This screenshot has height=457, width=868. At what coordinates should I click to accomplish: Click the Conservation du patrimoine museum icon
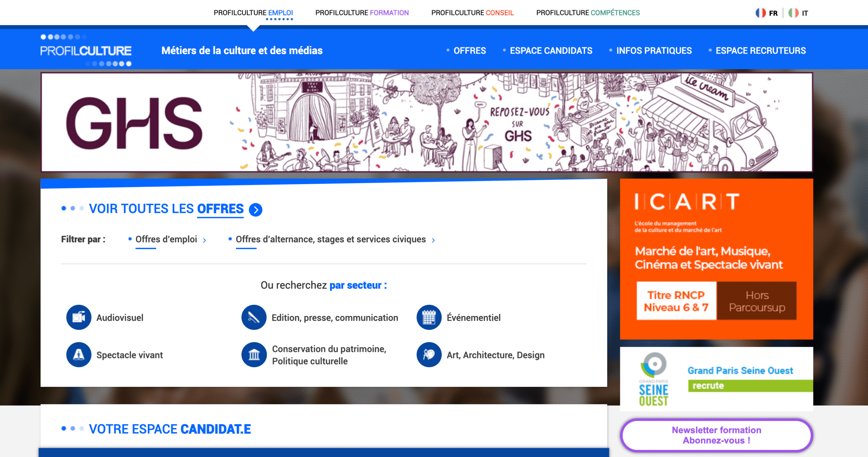click(x=254, y=355)
